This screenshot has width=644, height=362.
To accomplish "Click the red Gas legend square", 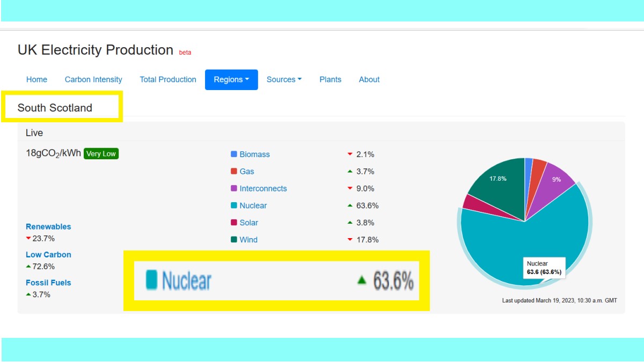I will click(x=234, y=171).
